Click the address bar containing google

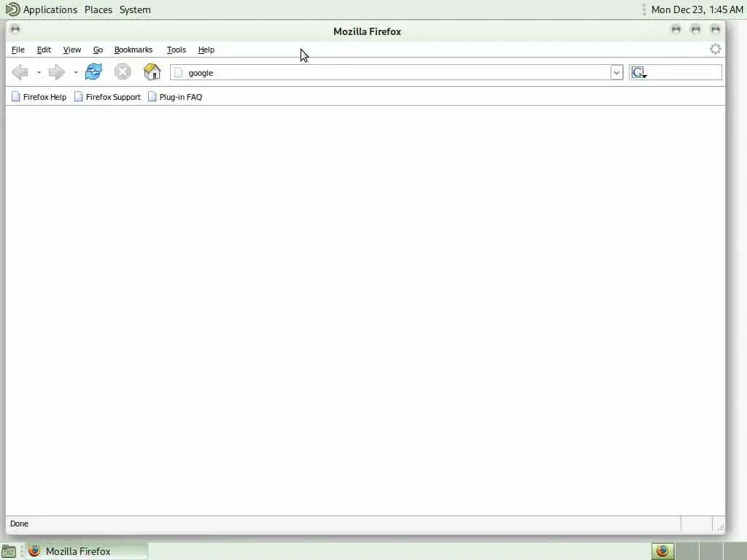(x=396, y=72)
